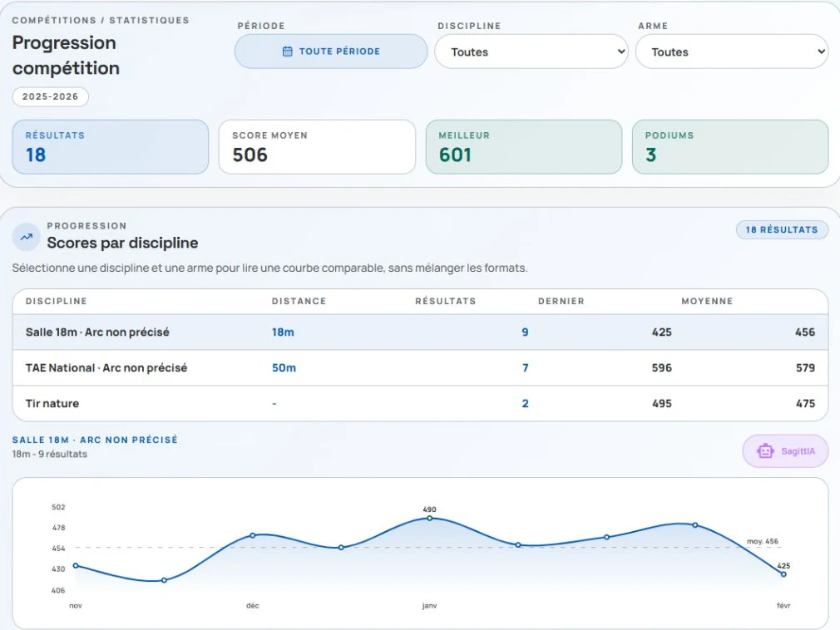The image size is (840, 630).
Task: Click the average 579 for TAE National
Action: [x=805, y=367]
